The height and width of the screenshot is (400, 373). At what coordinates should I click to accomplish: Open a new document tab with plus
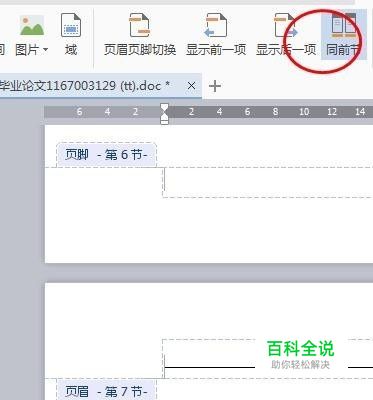[215, 86]
